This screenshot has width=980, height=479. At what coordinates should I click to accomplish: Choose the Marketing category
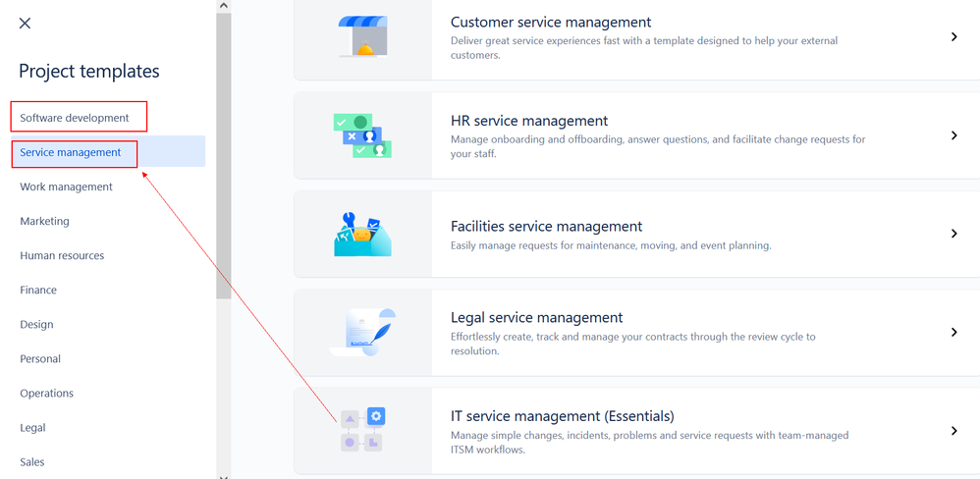coord(44,221)
